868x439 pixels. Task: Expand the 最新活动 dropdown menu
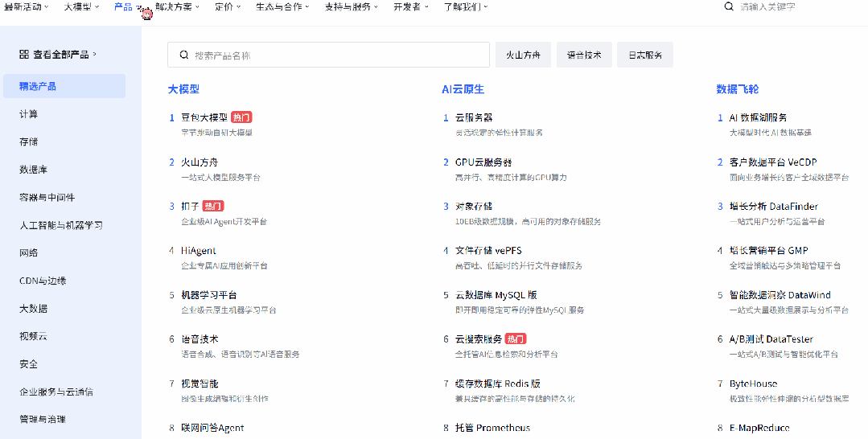[x=26, y=6]
